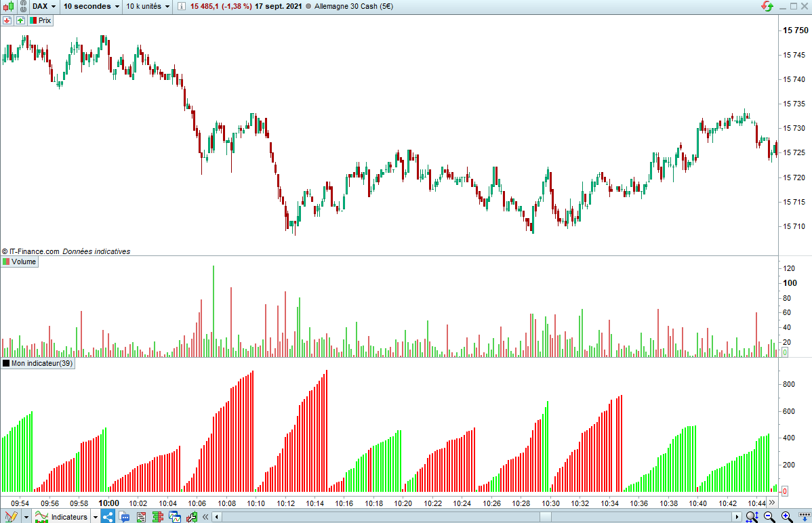812x523 pixels.
Task: Click the 10:44 time axis label
Action: tap(757, 503)
